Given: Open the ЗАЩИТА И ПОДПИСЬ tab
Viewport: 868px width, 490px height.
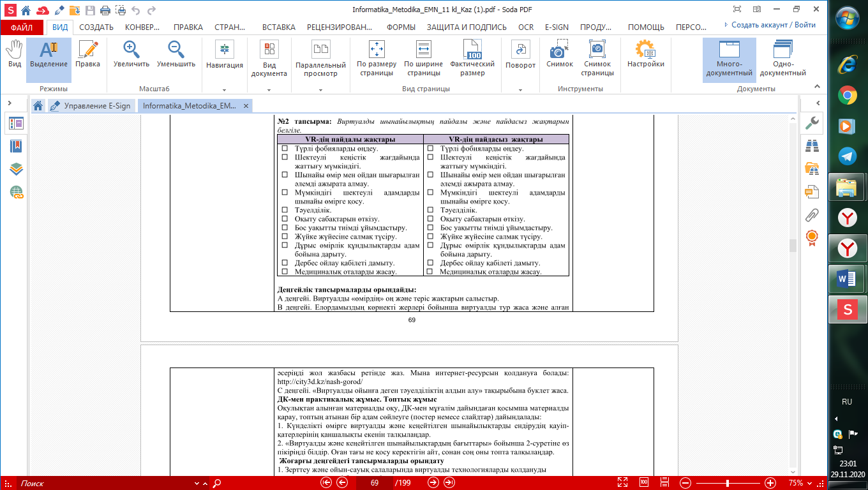Looking at the screenshot, I should (467, 27).
